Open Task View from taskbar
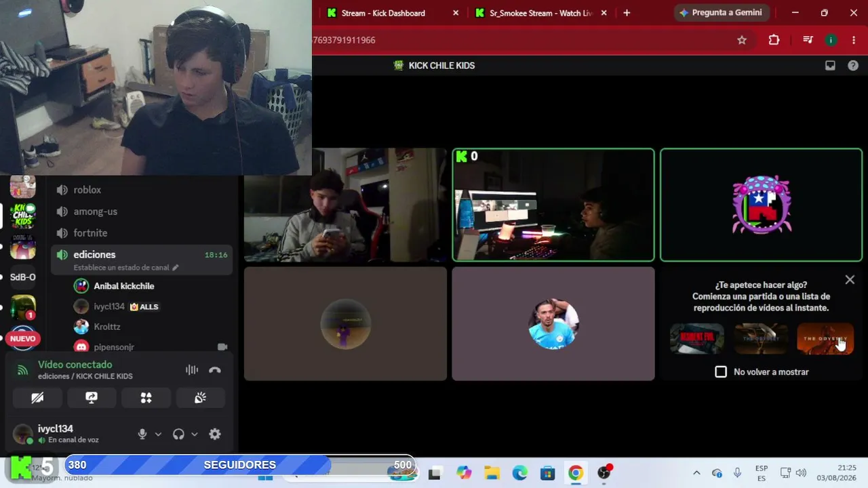This screenshot has width=868, height=488. click(435, 473)
